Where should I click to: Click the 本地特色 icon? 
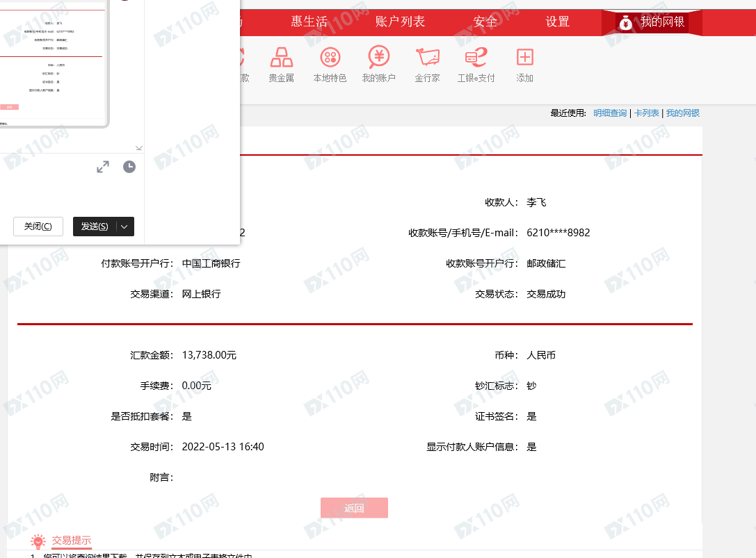pos(330,58)
